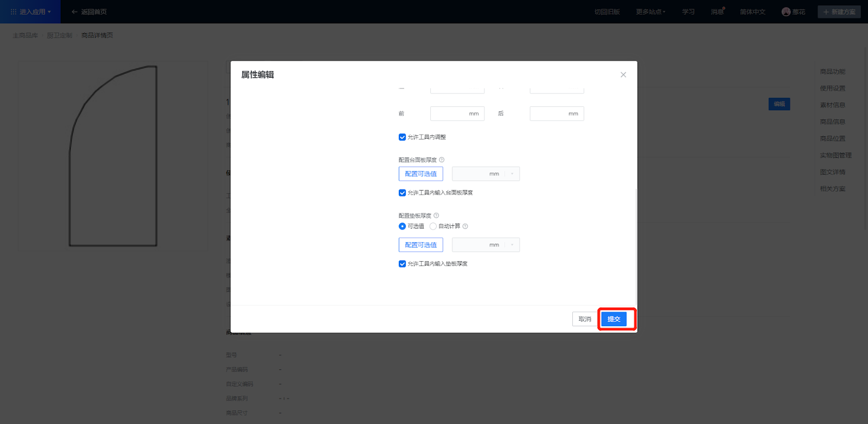Click 配置可选值 under 配置垫板厚度

point(421,245)
